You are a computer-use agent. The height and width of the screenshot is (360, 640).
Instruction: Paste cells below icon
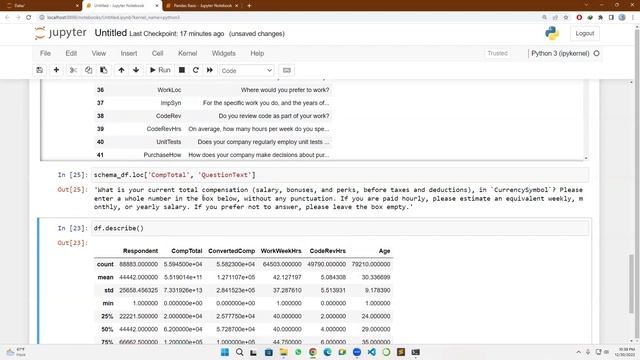[104, 70]
